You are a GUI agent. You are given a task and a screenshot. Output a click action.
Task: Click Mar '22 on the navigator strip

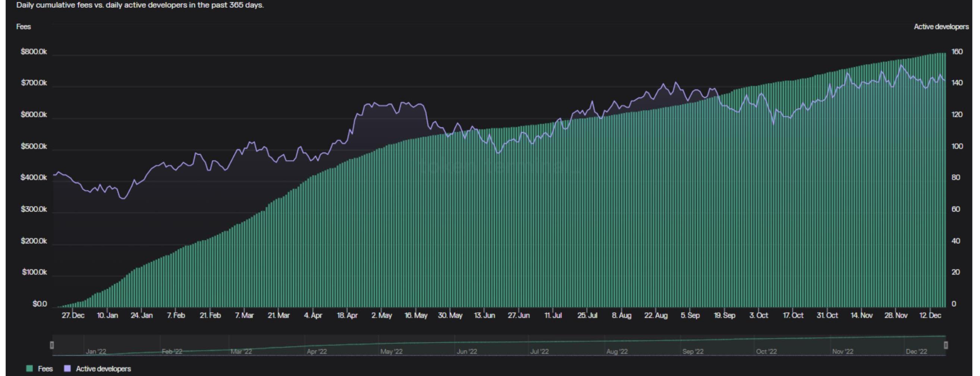click(x=241, y=351)
